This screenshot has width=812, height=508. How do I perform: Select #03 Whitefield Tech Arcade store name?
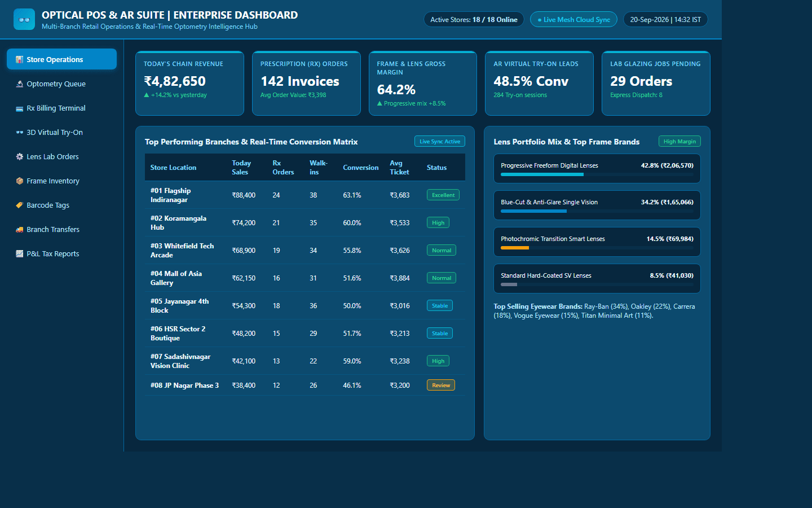pos(182,251)
